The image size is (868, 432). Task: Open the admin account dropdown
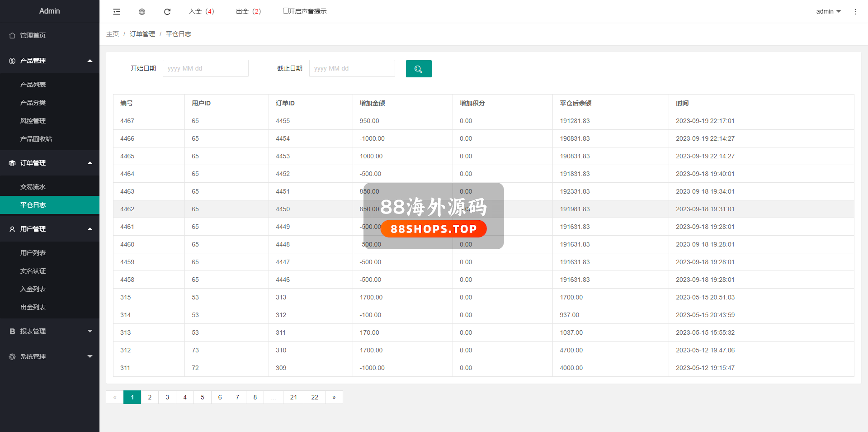(828, 11)
